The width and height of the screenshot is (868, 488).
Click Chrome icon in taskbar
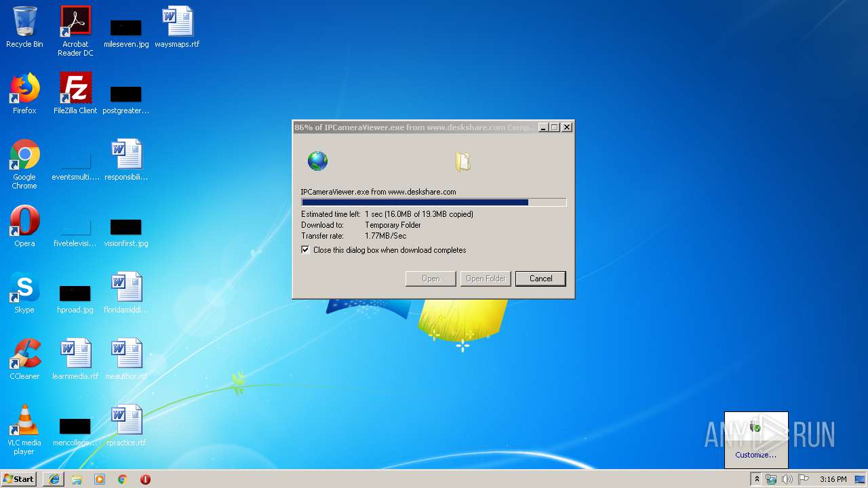123,479
